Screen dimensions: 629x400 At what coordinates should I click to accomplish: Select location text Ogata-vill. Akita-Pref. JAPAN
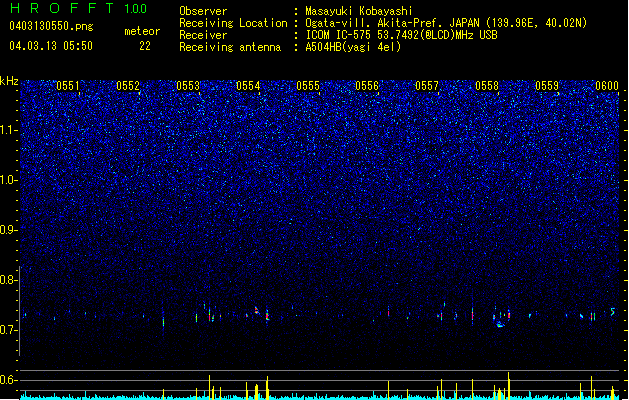coord(393,23)
